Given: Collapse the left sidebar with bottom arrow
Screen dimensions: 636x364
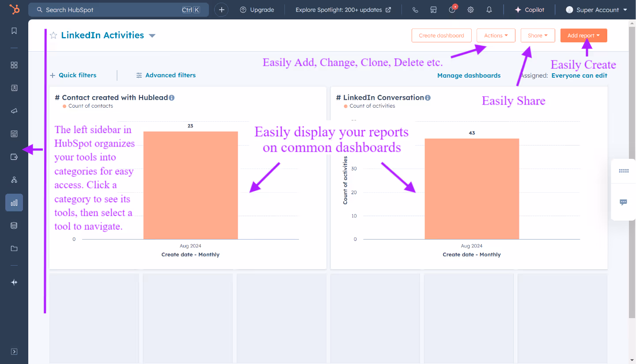Looking at the screenshot, I should coord(14,351).
